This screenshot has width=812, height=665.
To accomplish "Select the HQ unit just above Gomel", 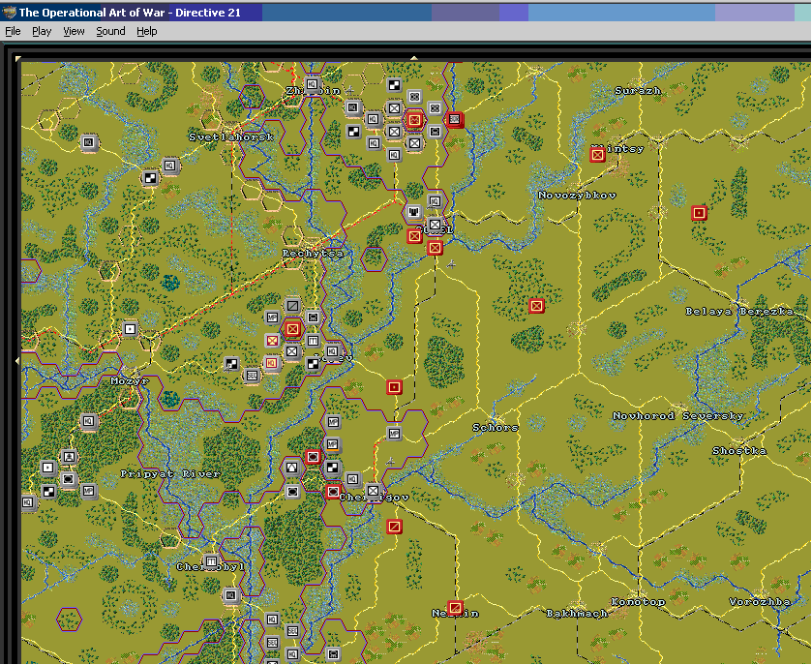I will tap(434, 201).
